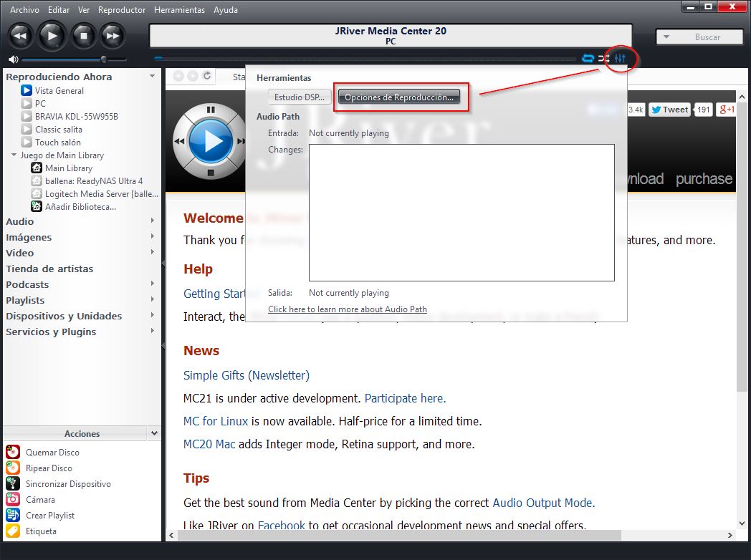The height and width of the screenshot is (560, 751).
Task: Collapse the Acciones panel dropdown arrow
Action: tap(154, 433)
